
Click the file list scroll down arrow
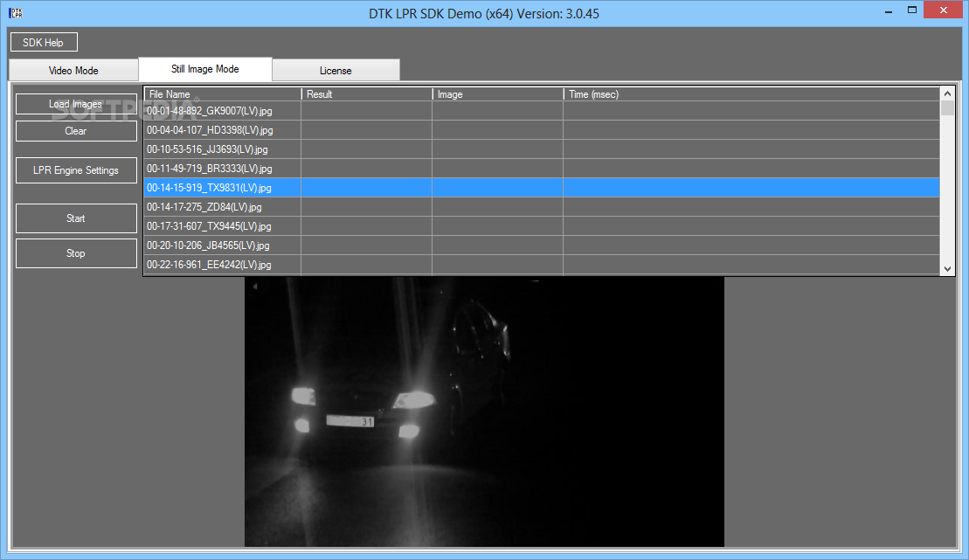(x=947, y=268)
